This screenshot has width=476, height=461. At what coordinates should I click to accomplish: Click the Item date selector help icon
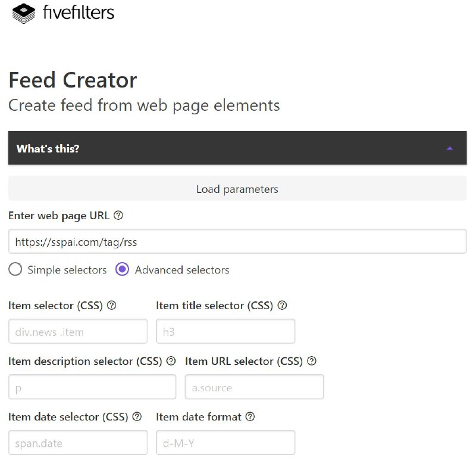(x=137, y=417)
